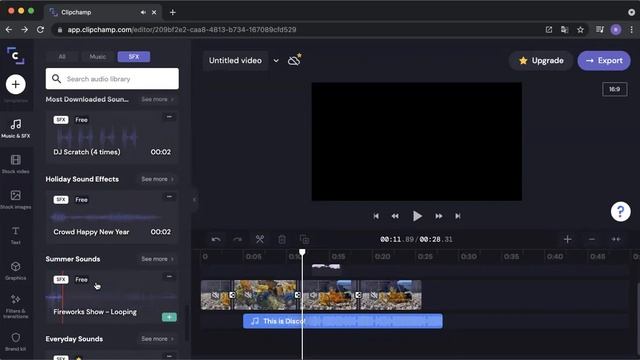This screenshot has height=360, width=640.
Task: Preview Fireworks Show - Looping sound
Action: (x=112, y=297)
